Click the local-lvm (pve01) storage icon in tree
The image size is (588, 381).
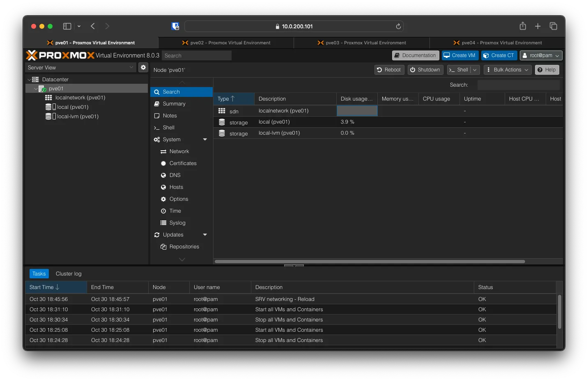[50, 117]
